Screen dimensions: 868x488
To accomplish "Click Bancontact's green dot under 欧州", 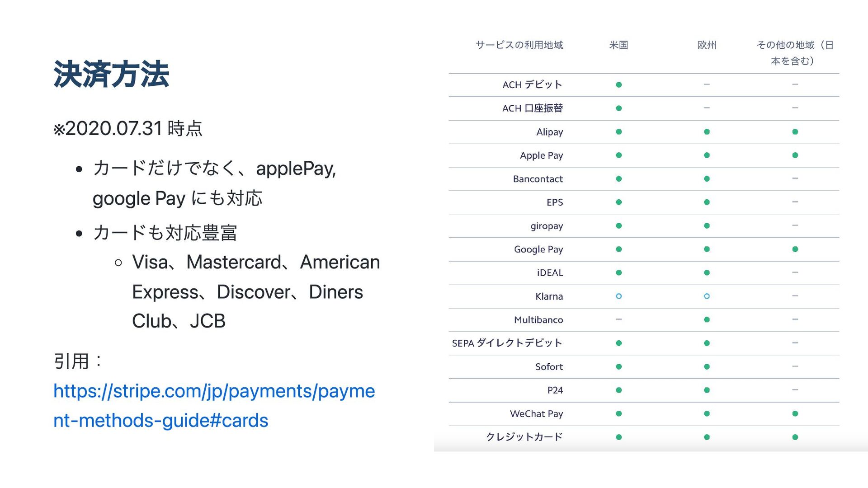I will [x=707, y=179].
